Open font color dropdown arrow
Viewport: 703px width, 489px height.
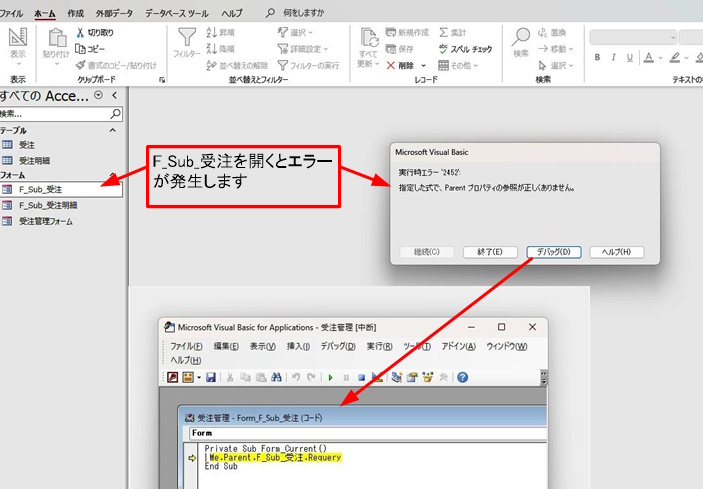(x=660, y=58)
